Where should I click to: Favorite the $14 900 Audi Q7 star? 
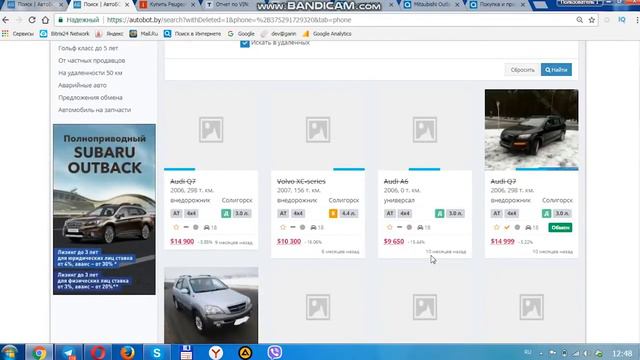point(176,227)
